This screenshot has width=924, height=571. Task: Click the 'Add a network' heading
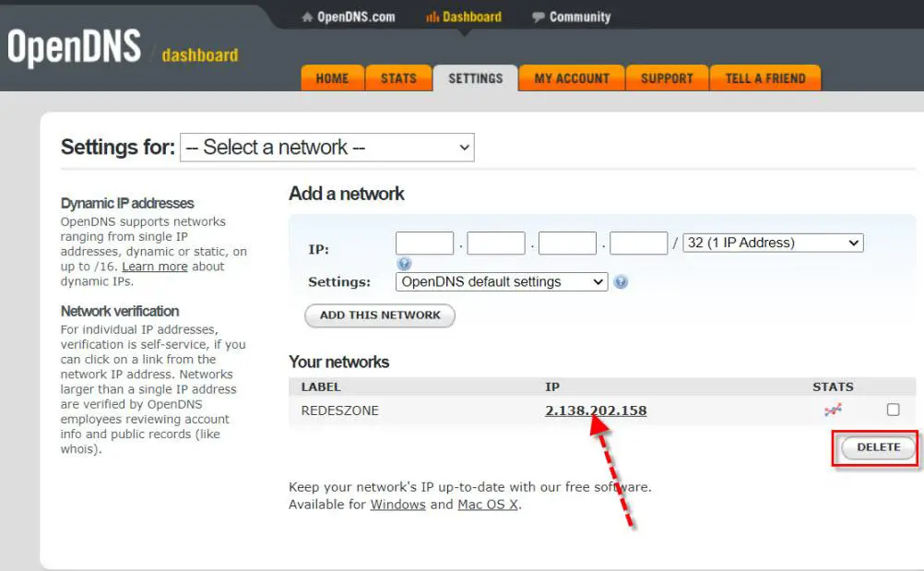[x=347, y=194]
